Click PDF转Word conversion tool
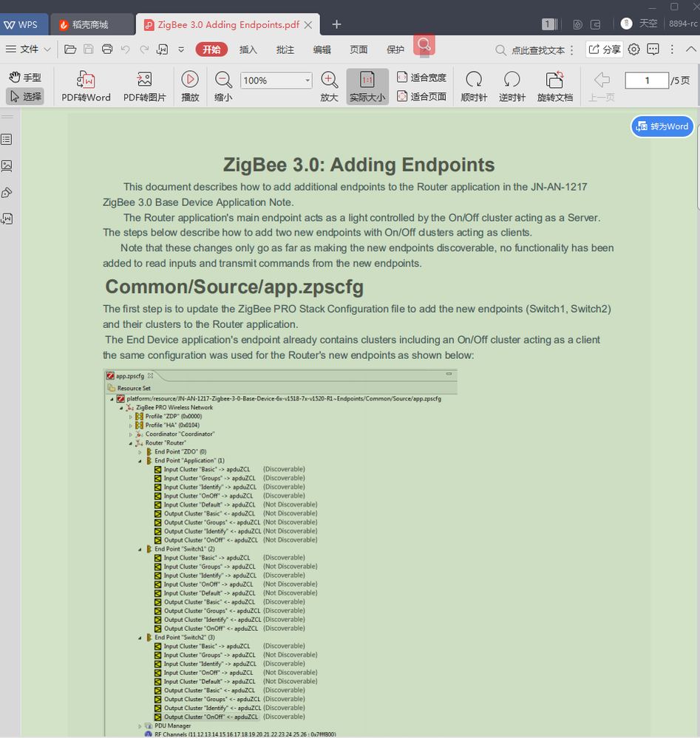 click(86, 86)
